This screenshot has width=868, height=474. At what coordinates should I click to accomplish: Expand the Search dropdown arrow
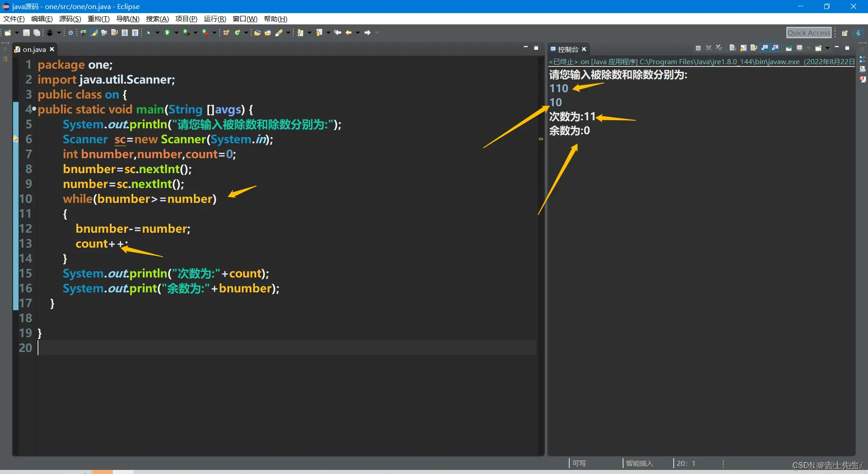click(x=288, y=33)
